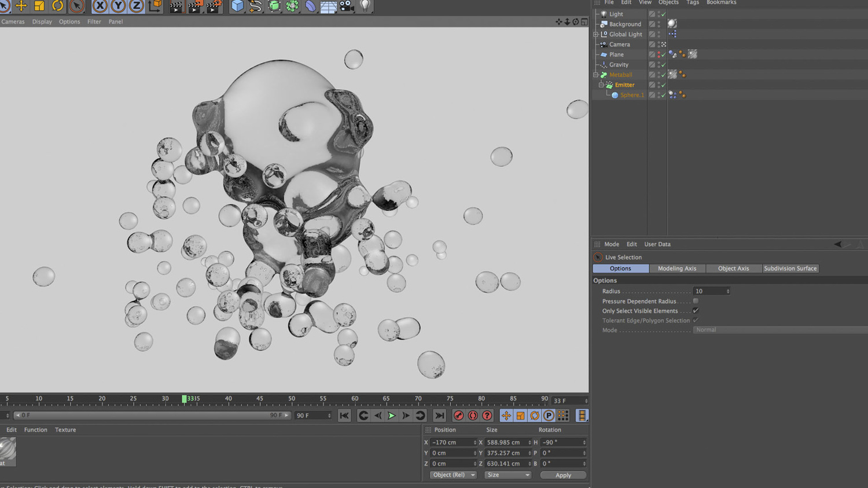Screen dimensions: 868x488
Task: Switch to the Subdivision Surface tab
Action: pos(790,269)
